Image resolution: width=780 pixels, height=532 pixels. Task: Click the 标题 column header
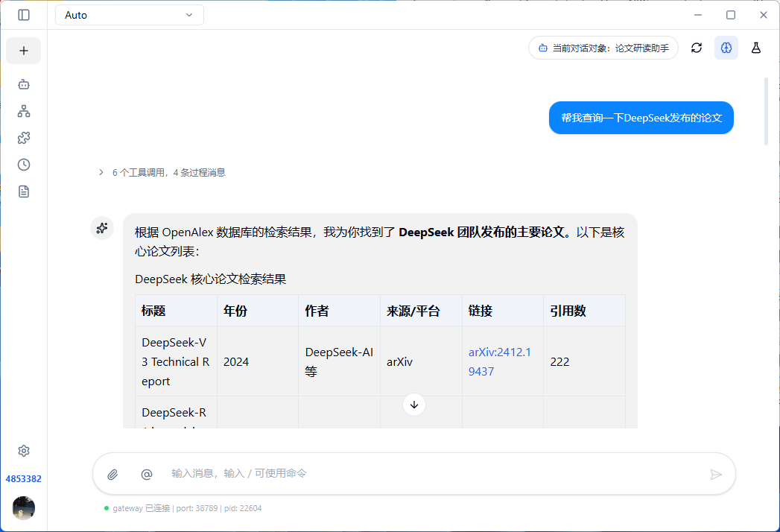coord(176,311)
